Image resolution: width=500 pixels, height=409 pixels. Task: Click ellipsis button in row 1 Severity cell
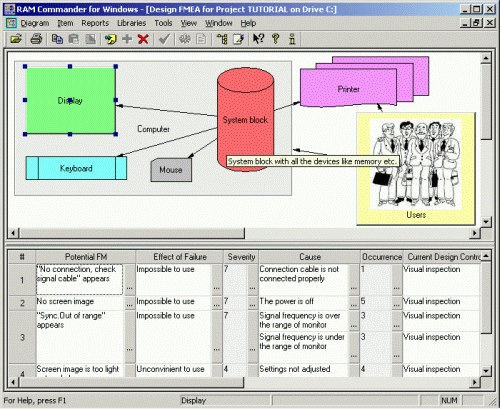point(253,280)
